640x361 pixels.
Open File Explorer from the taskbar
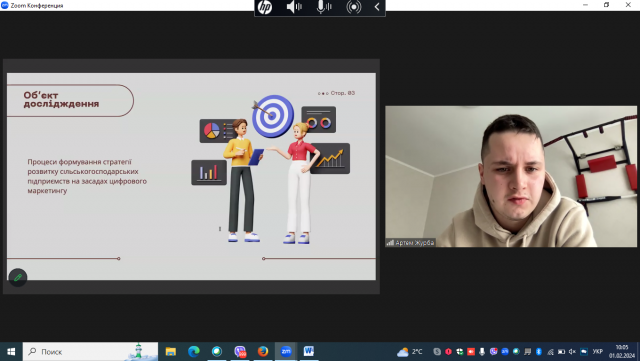(x=171, y=351)
